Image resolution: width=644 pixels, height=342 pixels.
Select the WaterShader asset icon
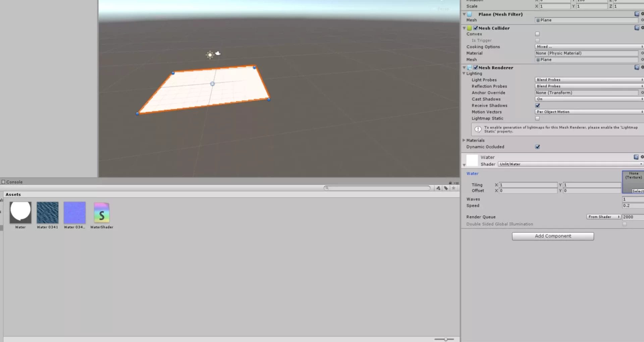(x=102, y=213)
